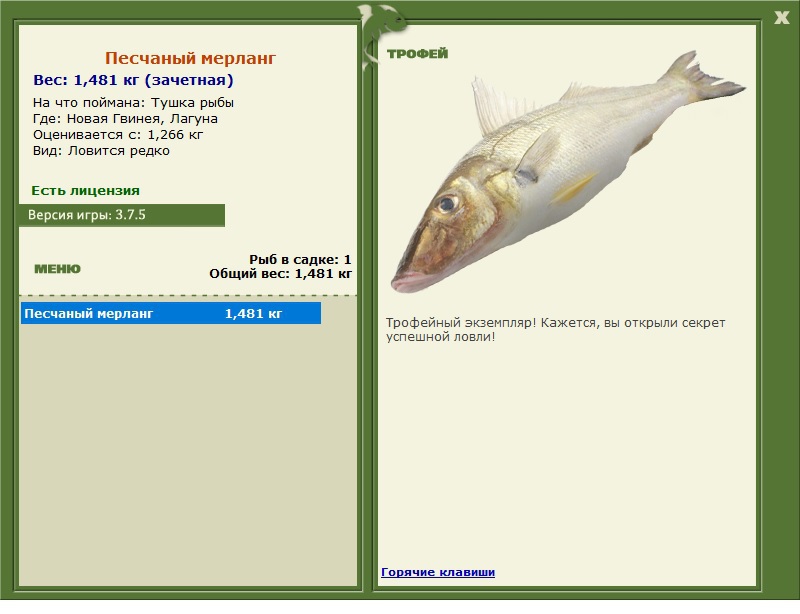Screen dimensions: 800x614
Task: Click the Оценивается с: 1,266 кг line
Action: [x=118, y=135]
